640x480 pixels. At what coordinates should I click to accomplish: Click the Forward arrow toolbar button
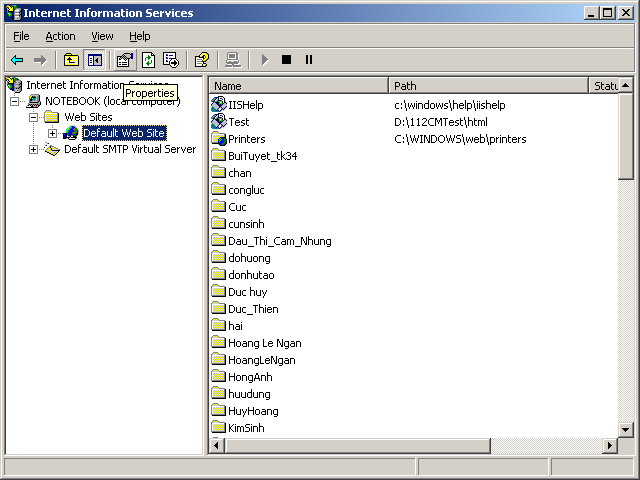point(40,60)
